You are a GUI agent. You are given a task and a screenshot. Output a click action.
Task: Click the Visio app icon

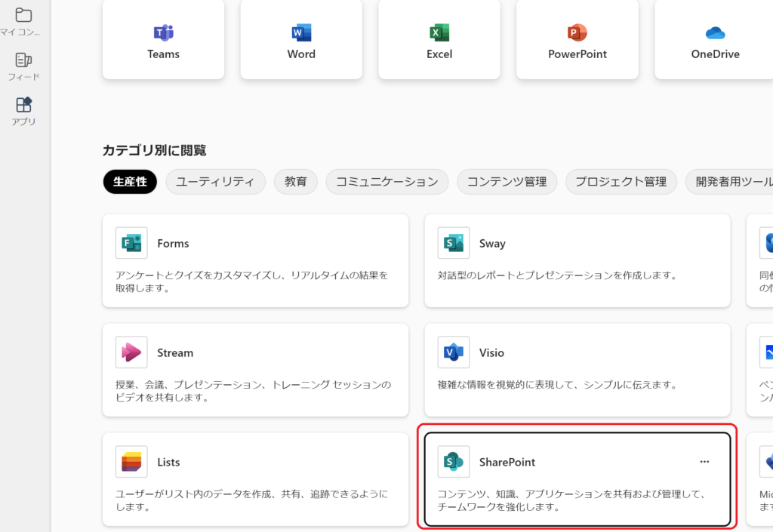454,352
